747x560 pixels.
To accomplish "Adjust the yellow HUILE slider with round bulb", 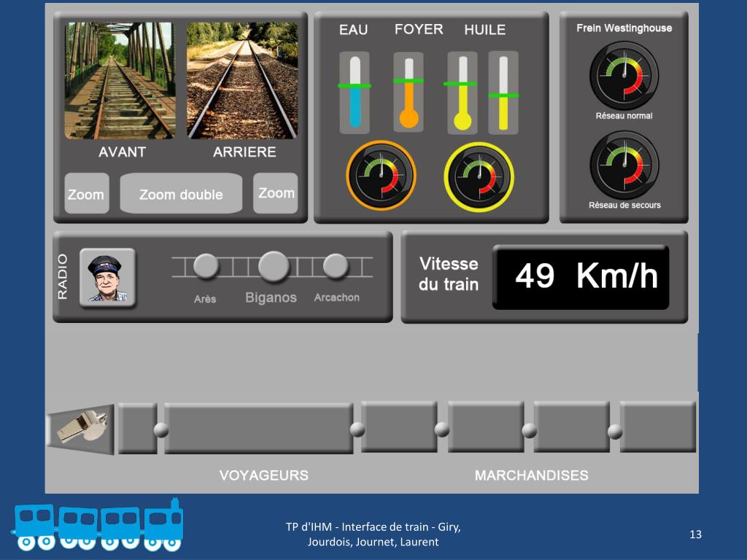I will tap(462, 93).
